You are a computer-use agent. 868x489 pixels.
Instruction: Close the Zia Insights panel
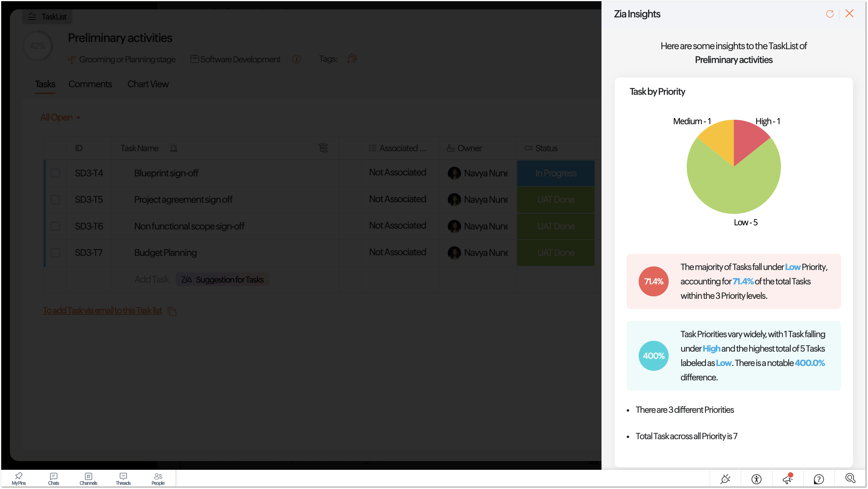tap(849, 13)
